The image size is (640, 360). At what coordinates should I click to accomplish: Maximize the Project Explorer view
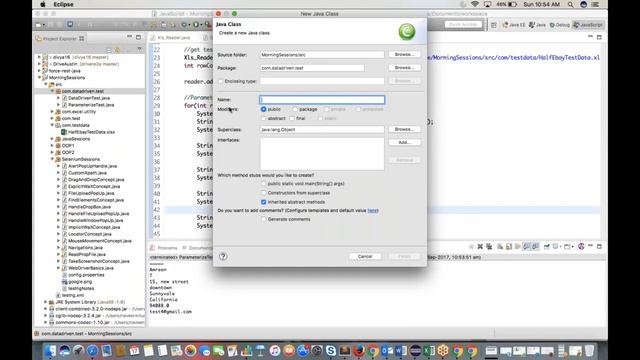pyautogui.click(x=138, y=37)
